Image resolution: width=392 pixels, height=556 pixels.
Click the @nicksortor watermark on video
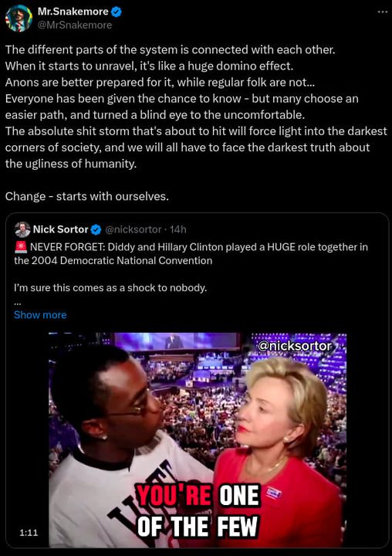(296, 346)
